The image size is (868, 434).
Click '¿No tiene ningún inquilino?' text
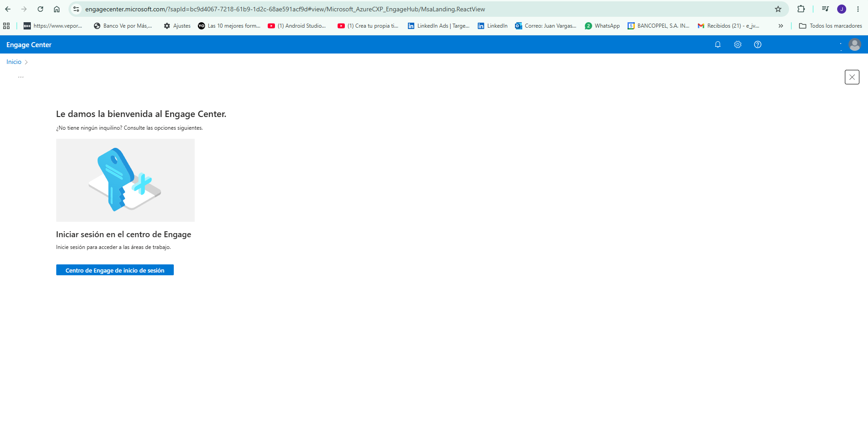[x=89, y=128]
